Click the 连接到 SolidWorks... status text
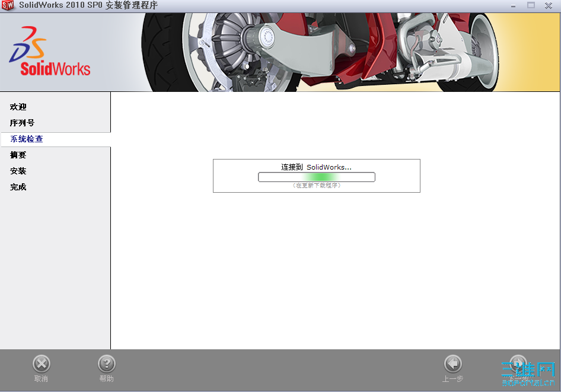 (316, 167)
